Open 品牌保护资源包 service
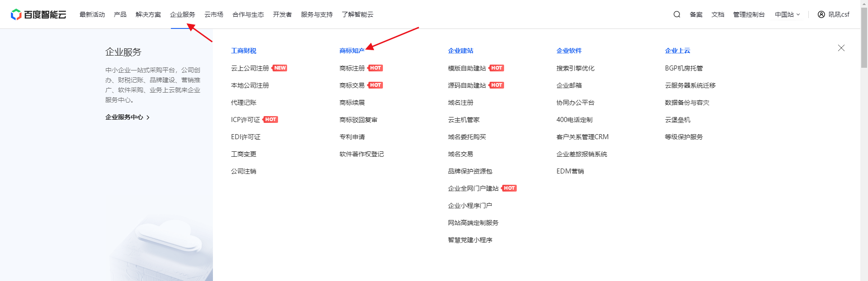 [470, 171]
